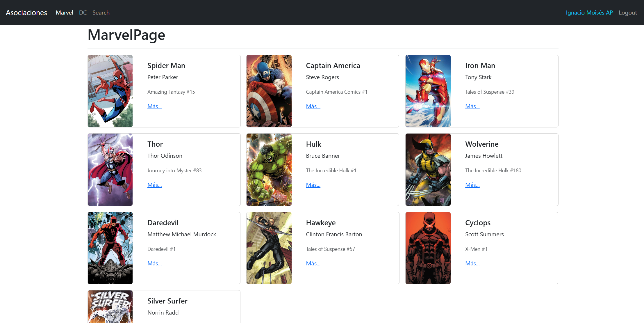This screenshot has width=644, height=323.
Task: Click the Wolverine cover image
Action: click(x=428, y=170)
